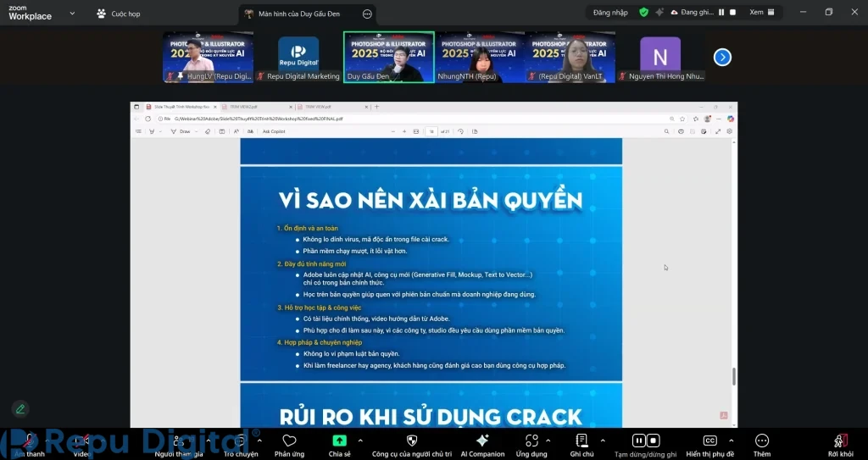The image size is (868, 460).
Task: Show next participants with the blue arrow
Action: click(x=722, y=57)
